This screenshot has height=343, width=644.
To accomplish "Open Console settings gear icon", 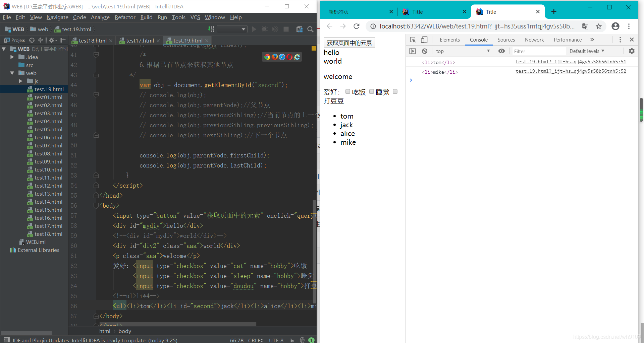I will pos(632,51).
